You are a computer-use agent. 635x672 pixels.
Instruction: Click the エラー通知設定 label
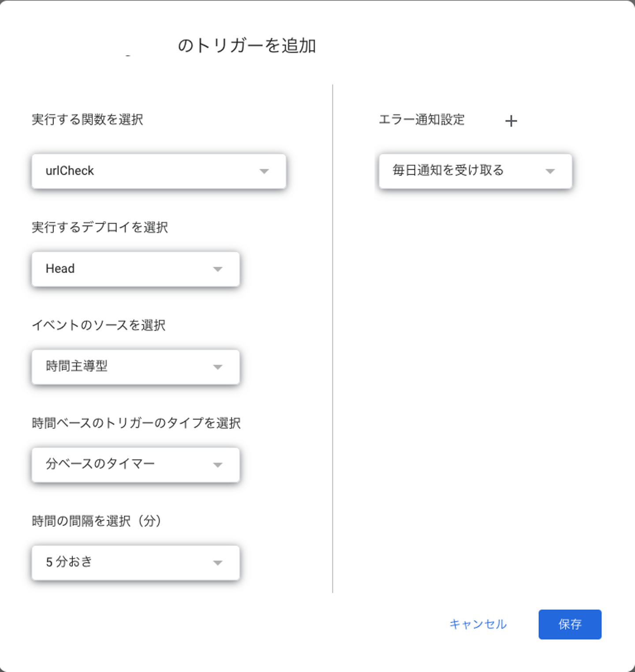[422, 120]
